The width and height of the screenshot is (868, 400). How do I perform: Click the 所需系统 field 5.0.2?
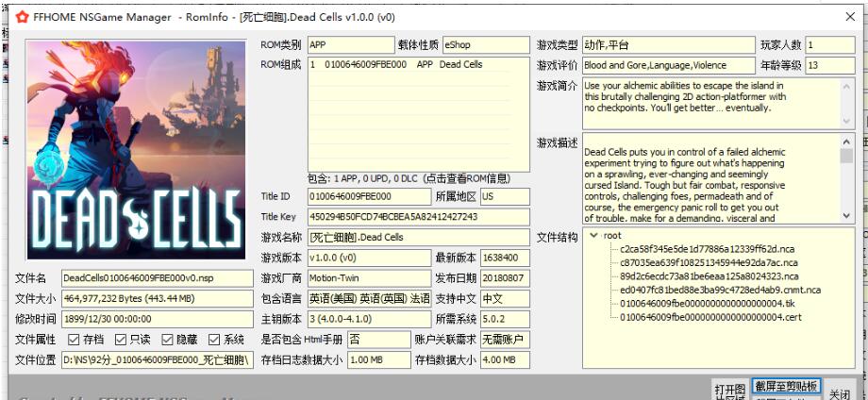[x=505, y=319]
